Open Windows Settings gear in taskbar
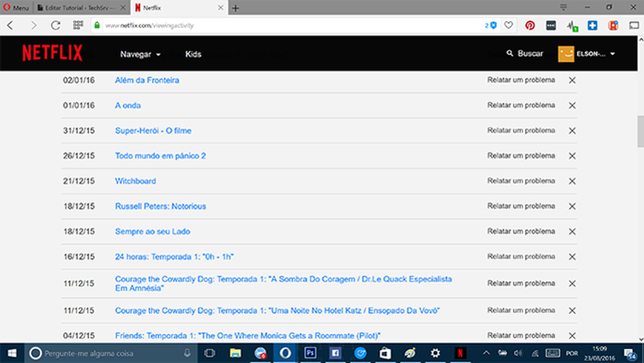 435,353
